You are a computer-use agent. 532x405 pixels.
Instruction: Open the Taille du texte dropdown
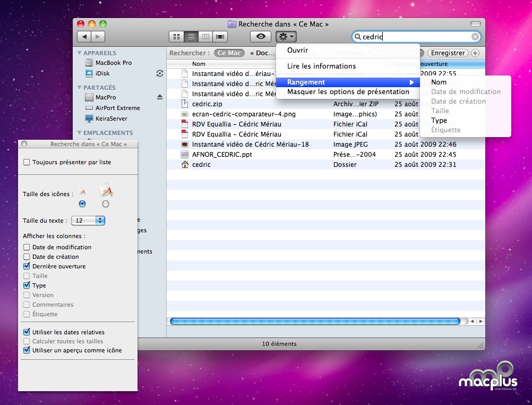point(88,221)
